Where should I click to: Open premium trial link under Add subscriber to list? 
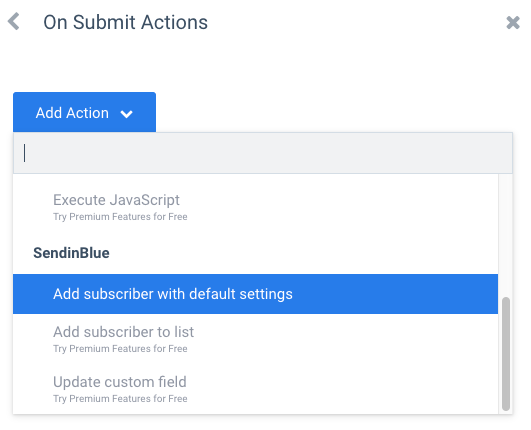tap(120, 349)
